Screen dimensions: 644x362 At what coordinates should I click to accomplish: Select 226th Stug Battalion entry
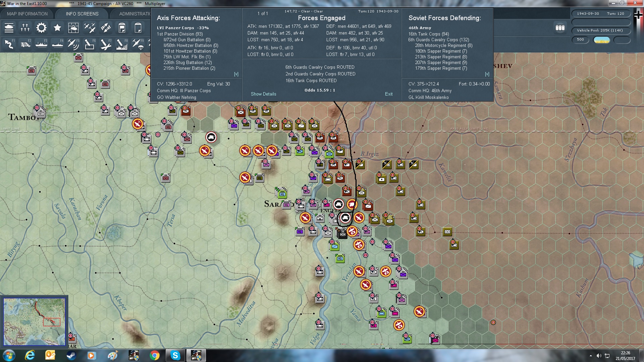pyautogui.click(x=187, y=62)
